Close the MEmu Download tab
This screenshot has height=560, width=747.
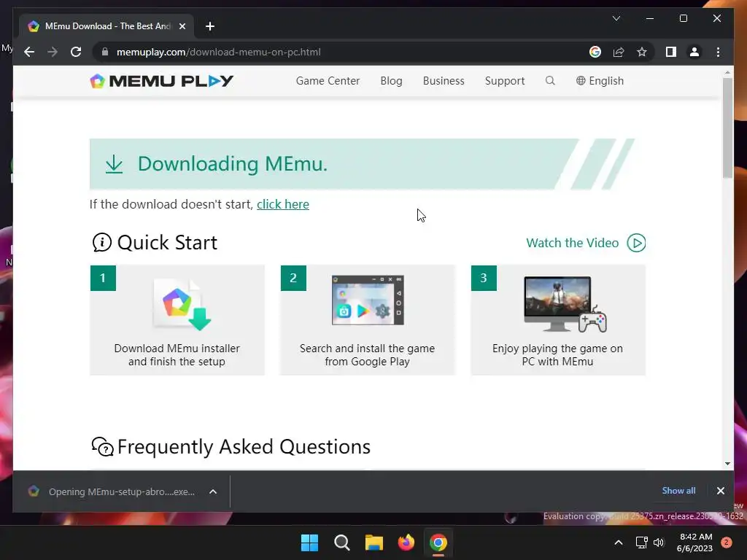(x=182, y=26)
